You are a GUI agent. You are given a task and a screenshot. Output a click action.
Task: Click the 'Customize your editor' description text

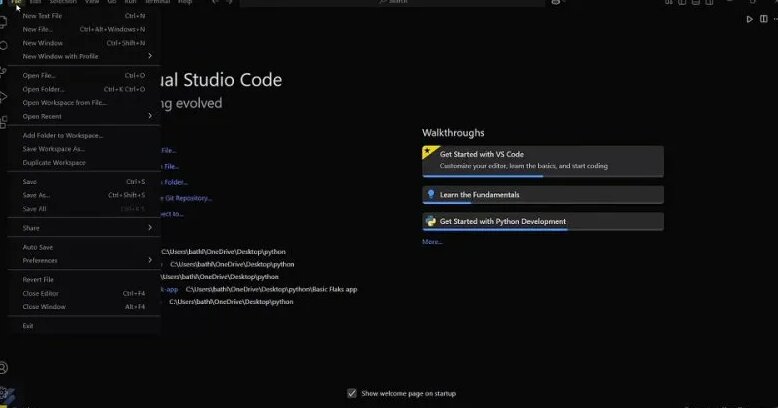pyautogui.click(x=523, y=166)
